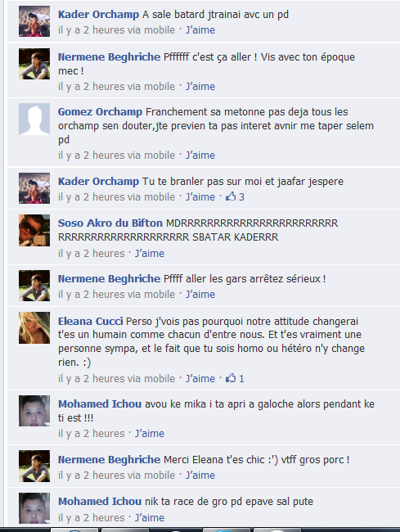Click Nermene Beghriche's name on 'Vis avec ton époque' comment
This screenshot has width=400, height=532.
coord(109,56)
